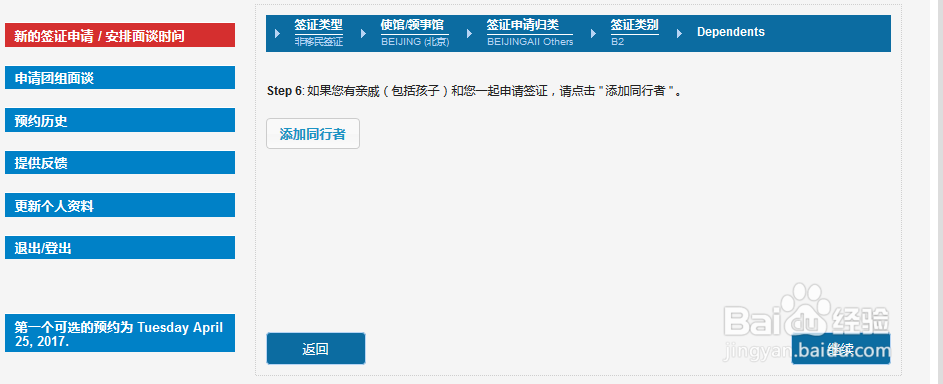The width and height of the screenshot is (943, 384).
Task: Click the arrow before 签证类别
Action: tap(594, 34)
